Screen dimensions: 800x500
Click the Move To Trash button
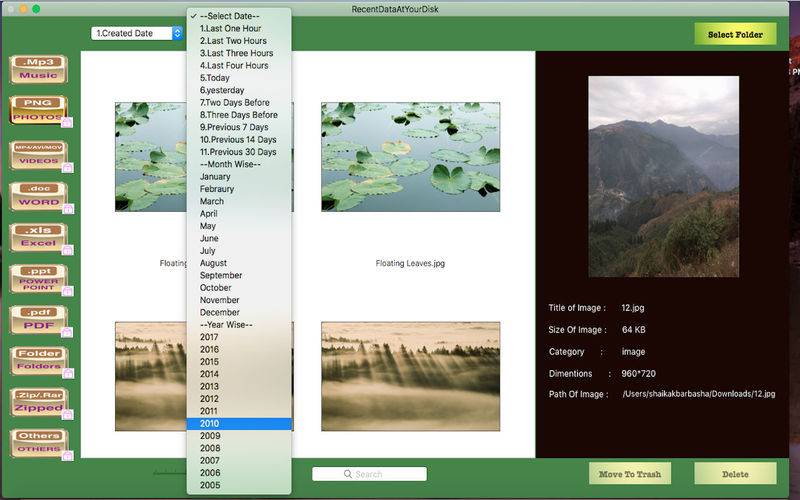pos(630,474)
